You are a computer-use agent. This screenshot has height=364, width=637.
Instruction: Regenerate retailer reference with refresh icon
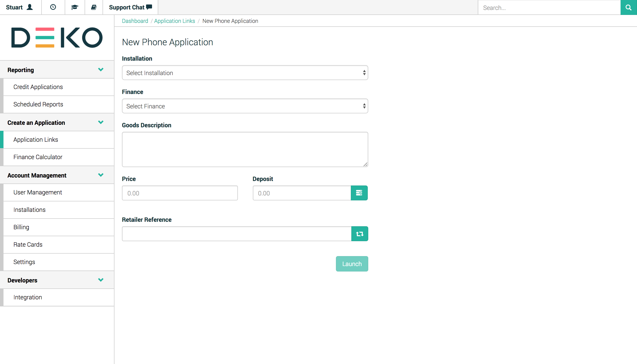(x=359, y=234)
